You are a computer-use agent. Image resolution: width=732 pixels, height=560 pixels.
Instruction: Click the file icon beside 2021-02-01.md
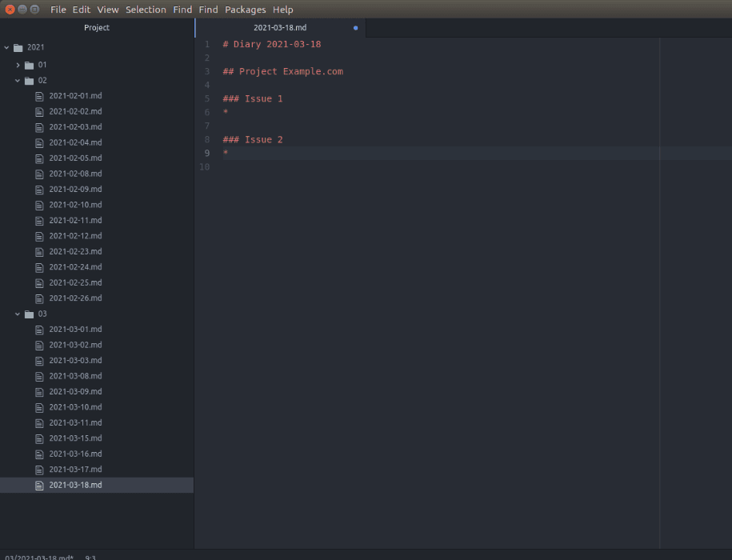39,96
